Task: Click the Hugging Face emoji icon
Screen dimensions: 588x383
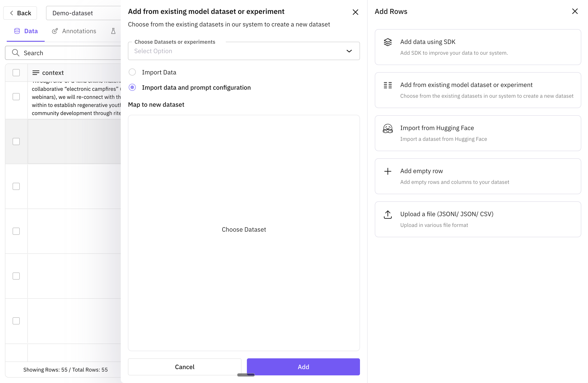Action: click(387, 128)
